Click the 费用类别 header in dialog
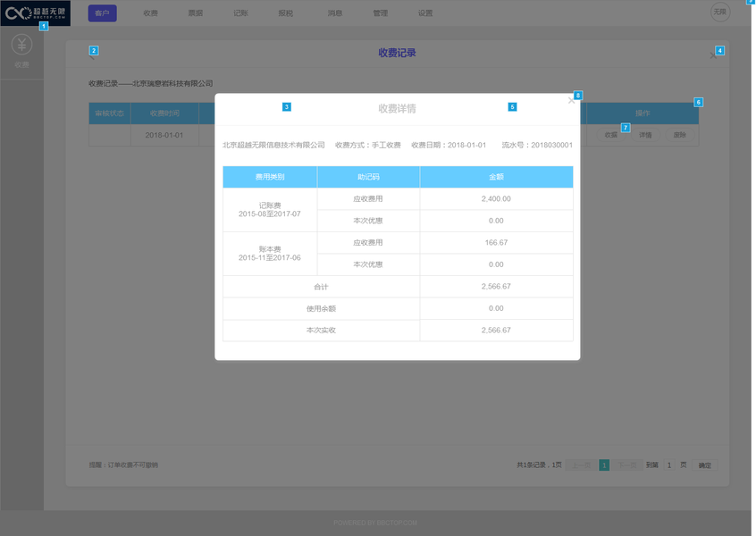 [x=270, y=177]
